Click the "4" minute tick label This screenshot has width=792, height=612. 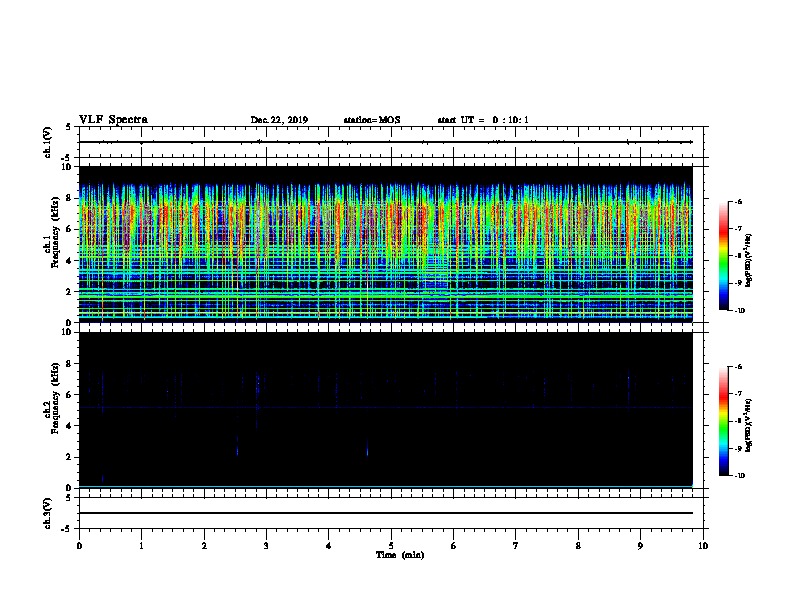click(x=329, y=546)
